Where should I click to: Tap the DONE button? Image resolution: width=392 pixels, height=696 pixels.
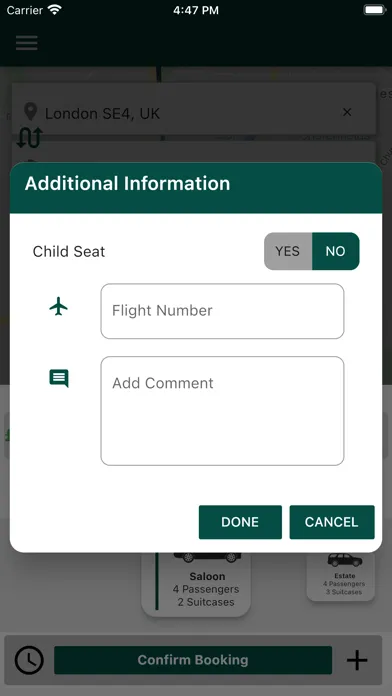[x=240, y=522]
